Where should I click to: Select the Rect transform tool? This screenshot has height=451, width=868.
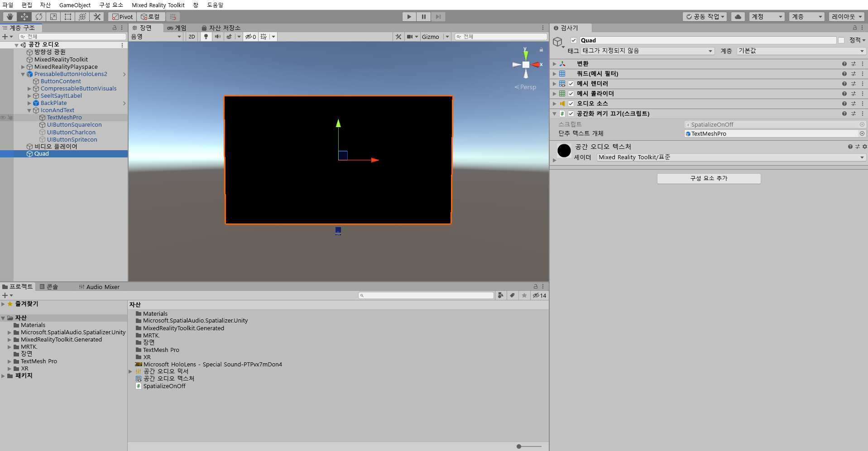pos(68,17)
